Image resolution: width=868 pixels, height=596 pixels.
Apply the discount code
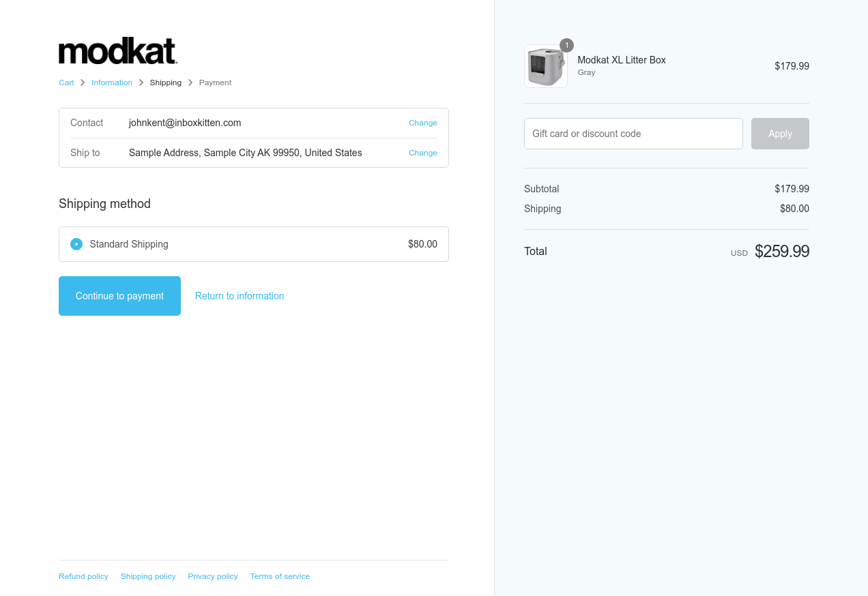780,134
